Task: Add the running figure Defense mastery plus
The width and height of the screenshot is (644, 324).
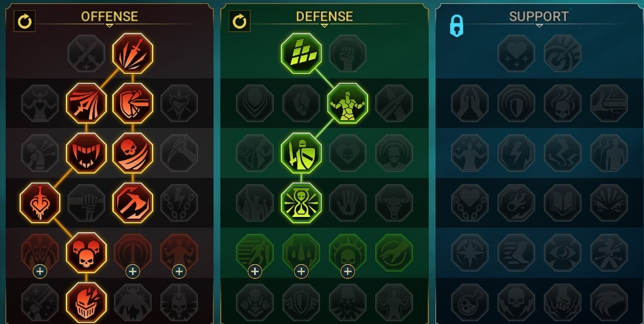Action: (x=255, y=272)
